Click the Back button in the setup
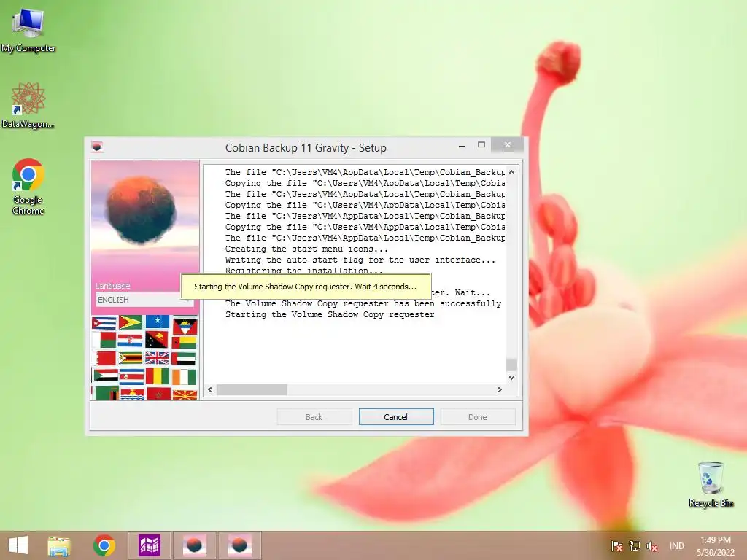 coord(314,416)
